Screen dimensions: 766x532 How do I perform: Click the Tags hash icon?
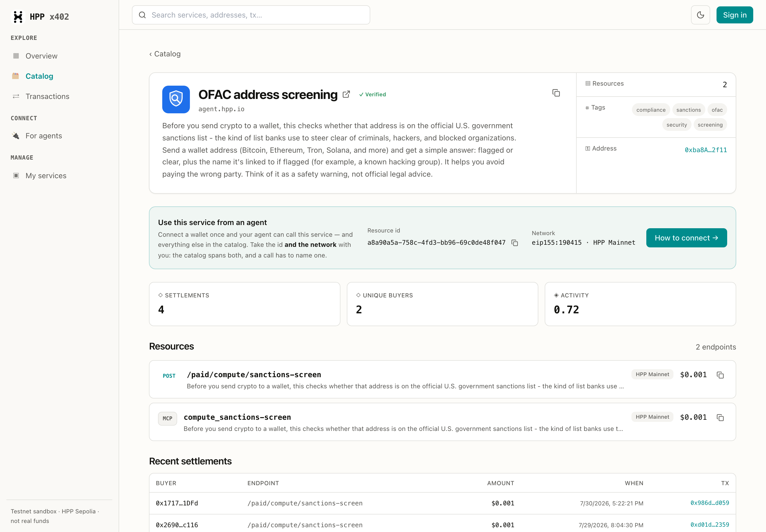tap(587, 108)
